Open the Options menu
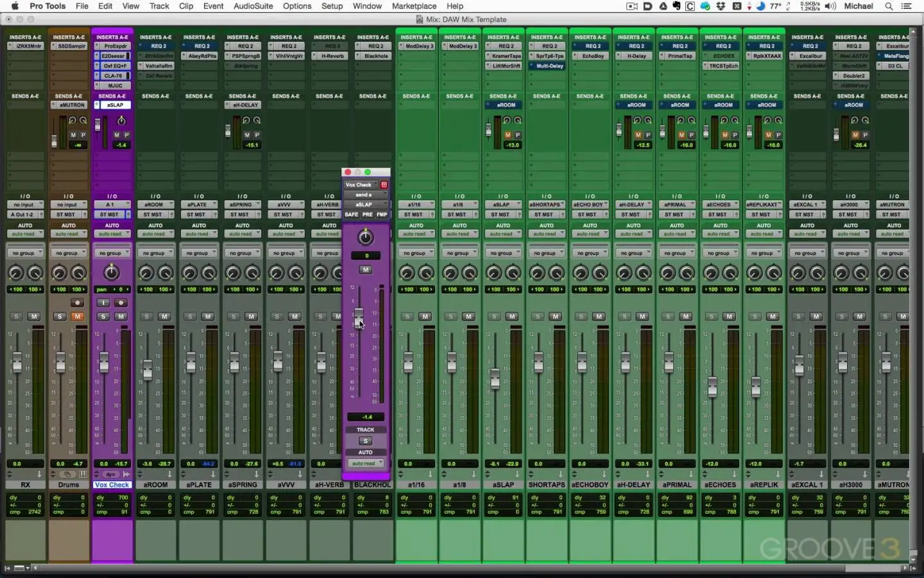 pos(297,6)
